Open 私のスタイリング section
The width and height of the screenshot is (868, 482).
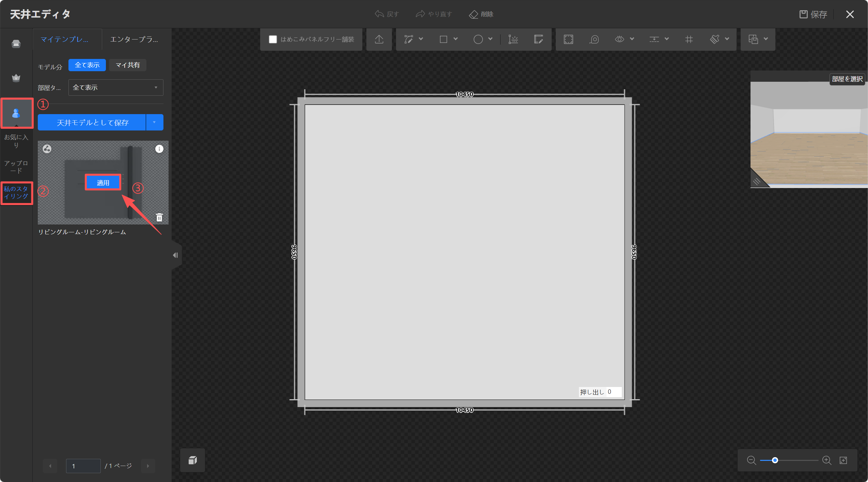(16, 193)
